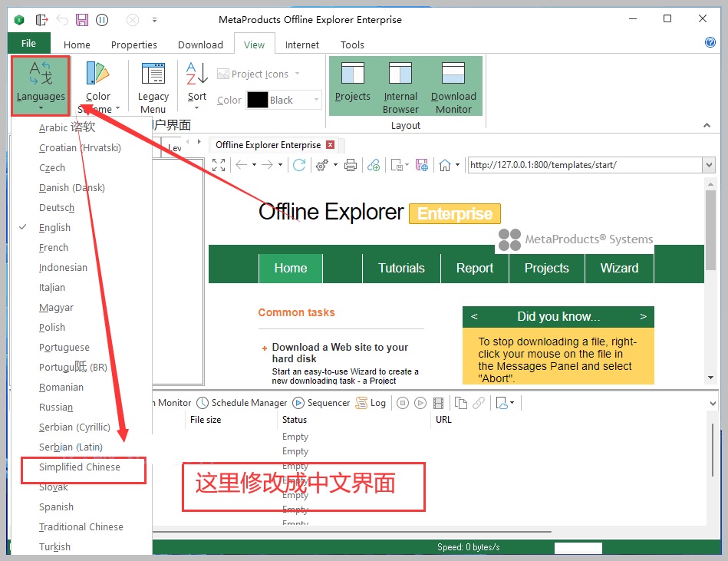Screen dimensions: 728x561
Task: Click the undo arrow in the title bar
Action: [62, 19]
